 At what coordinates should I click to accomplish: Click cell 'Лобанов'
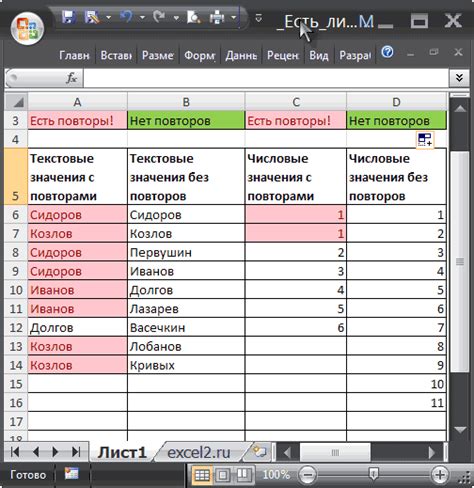[x=186, y=347]
